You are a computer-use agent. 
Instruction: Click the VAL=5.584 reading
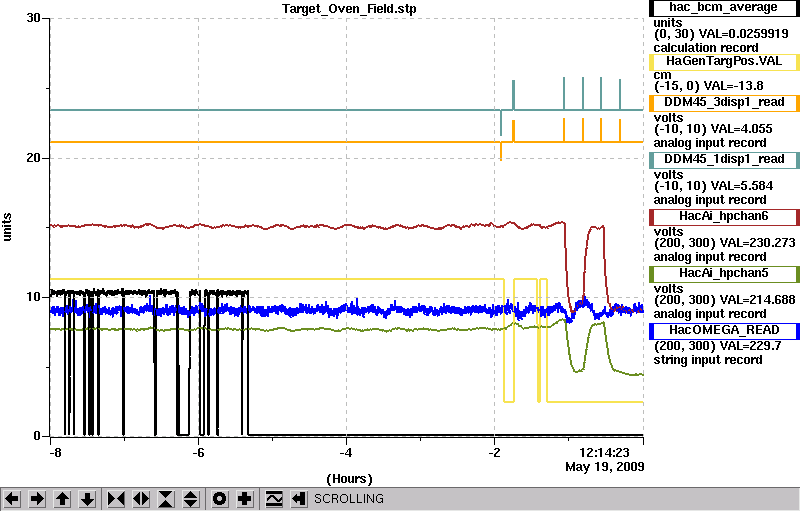coord(742,186)
